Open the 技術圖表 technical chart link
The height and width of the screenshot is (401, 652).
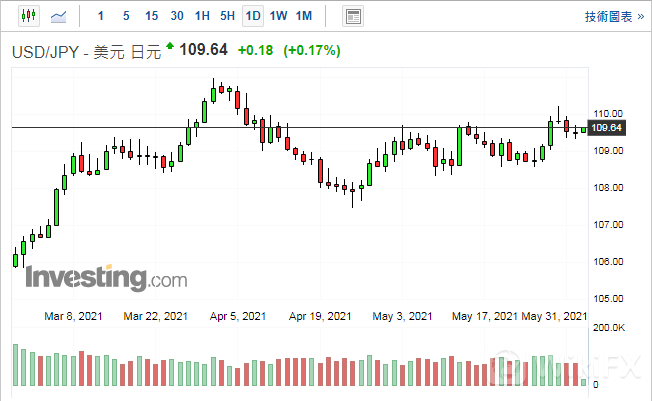607,16
